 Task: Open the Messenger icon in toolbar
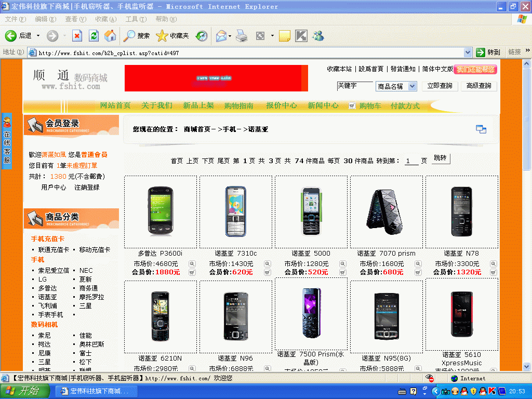[x=318, y=36]
